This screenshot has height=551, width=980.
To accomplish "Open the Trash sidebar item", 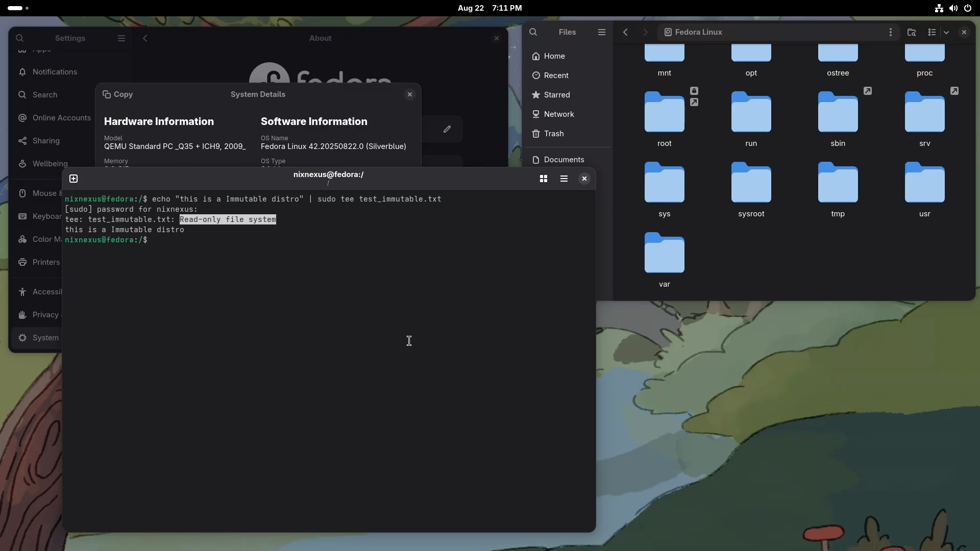I will (554, 134).
